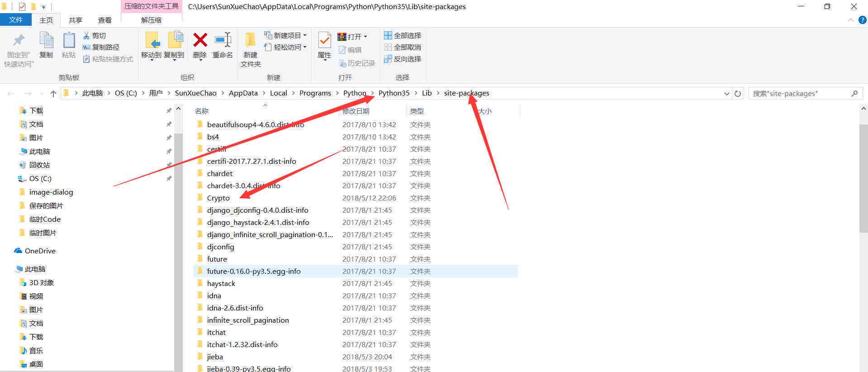Click the Back navigation arrow

point(11,93)
